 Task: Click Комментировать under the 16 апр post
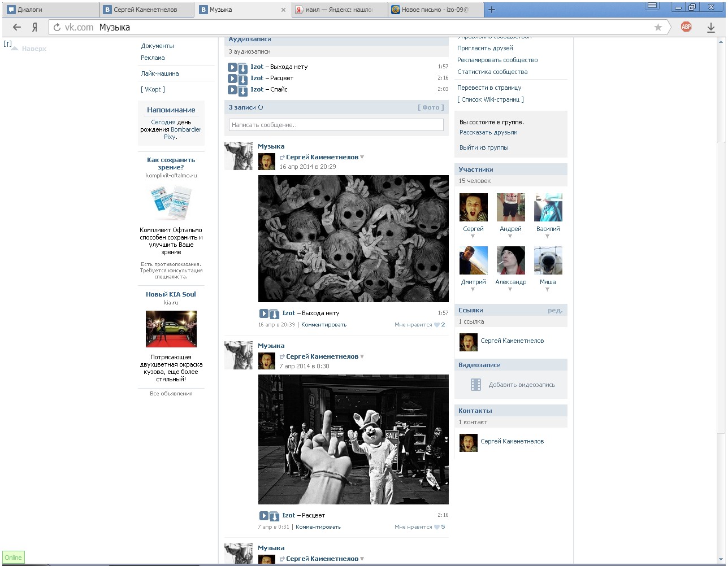click(324, 325)
